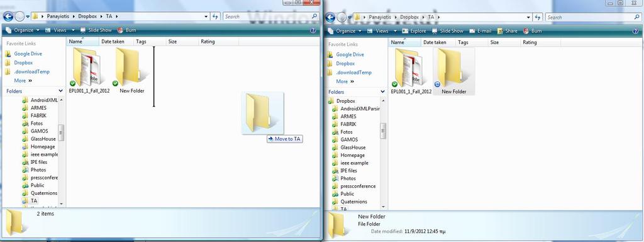Sort by Date taken in right window
The image size is (644, 242).
(x=438, y=42)
